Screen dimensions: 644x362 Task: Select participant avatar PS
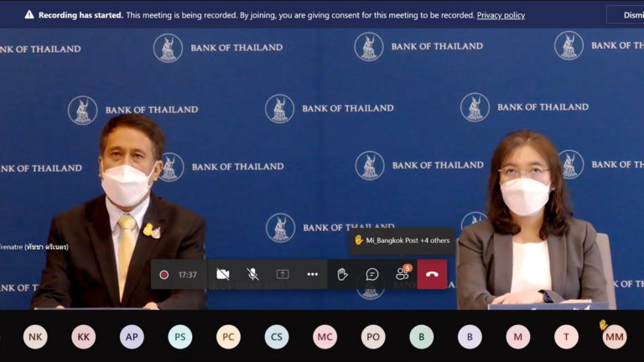tap(180, 337)
